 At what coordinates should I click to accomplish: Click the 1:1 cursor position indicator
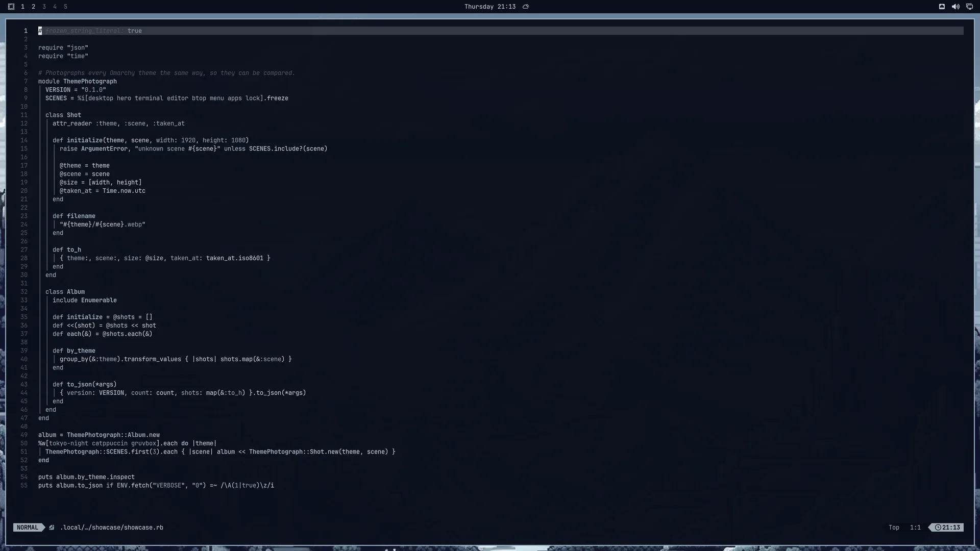coord(915,528)
